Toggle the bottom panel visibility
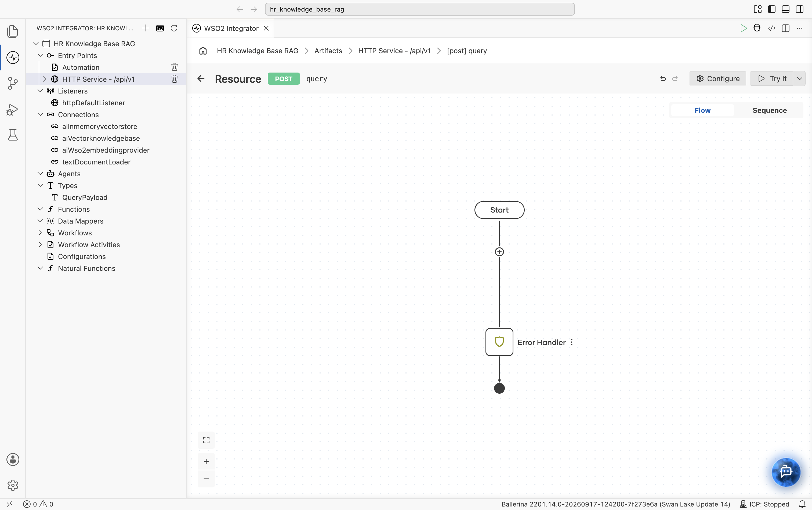 coord(785,9)
